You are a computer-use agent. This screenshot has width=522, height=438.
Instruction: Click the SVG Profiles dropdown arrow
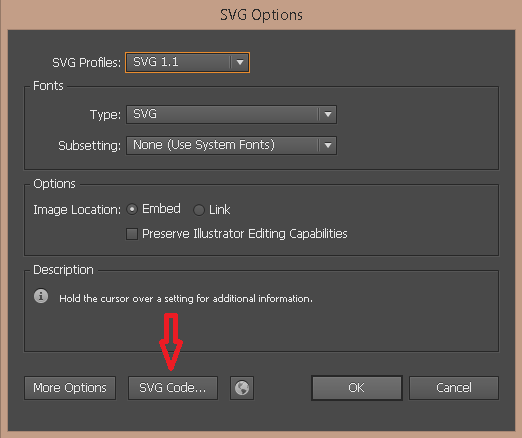(240, 62)
